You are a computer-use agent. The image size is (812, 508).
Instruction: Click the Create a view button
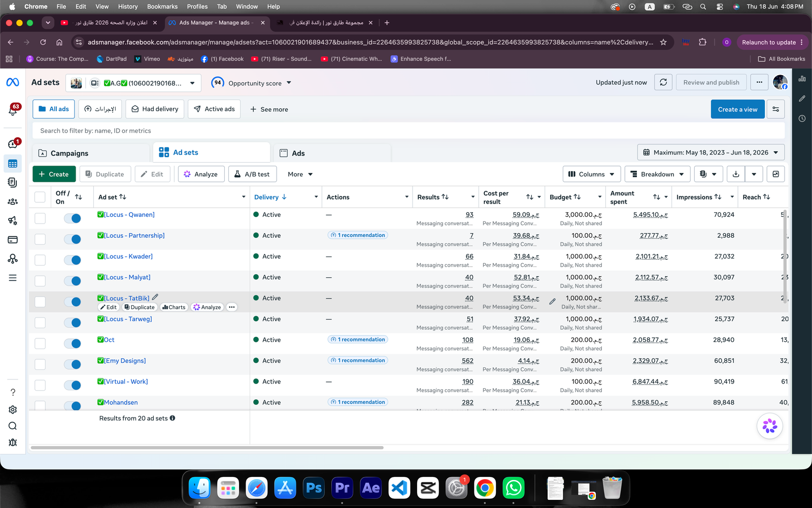coord(737,109)
